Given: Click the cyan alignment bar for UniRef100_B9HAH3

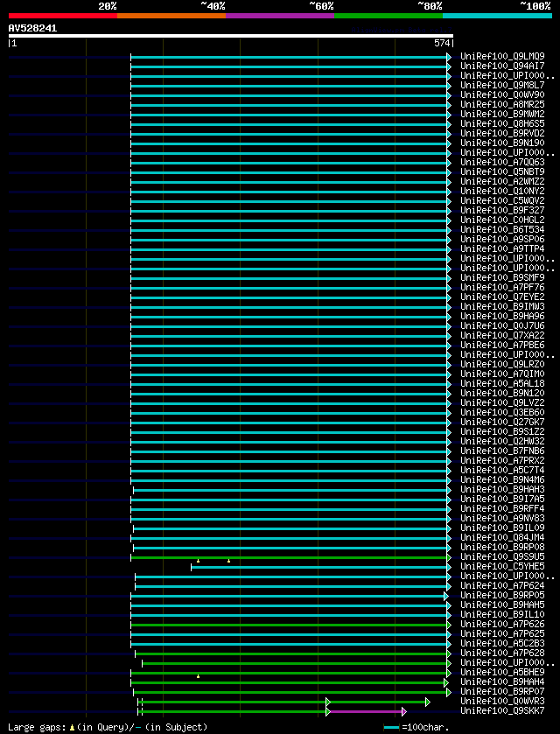Looking at the screenshot, I should [x=290, y=490].
